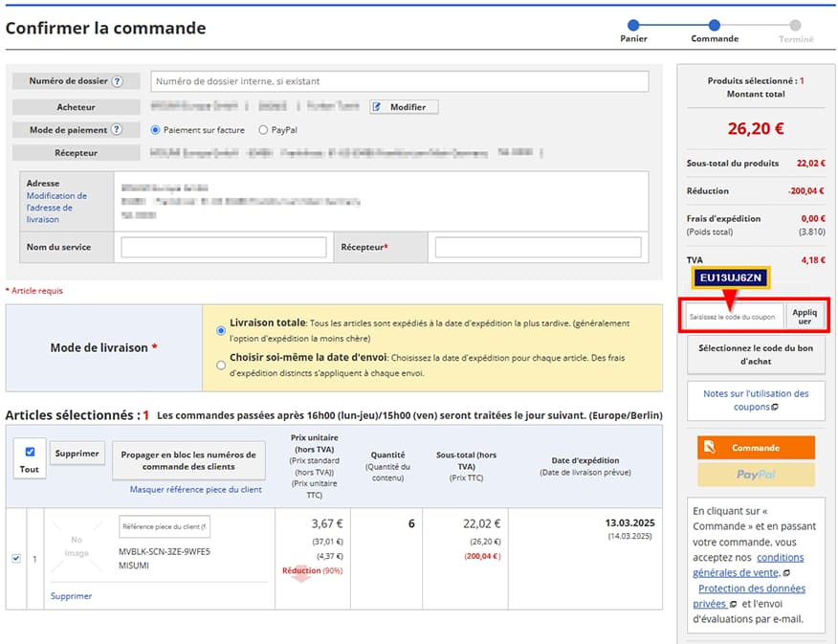This screenshot has height=644, width=838.
Task: Uncheck the checkbox for item row 1
Action: coord(16,559)
